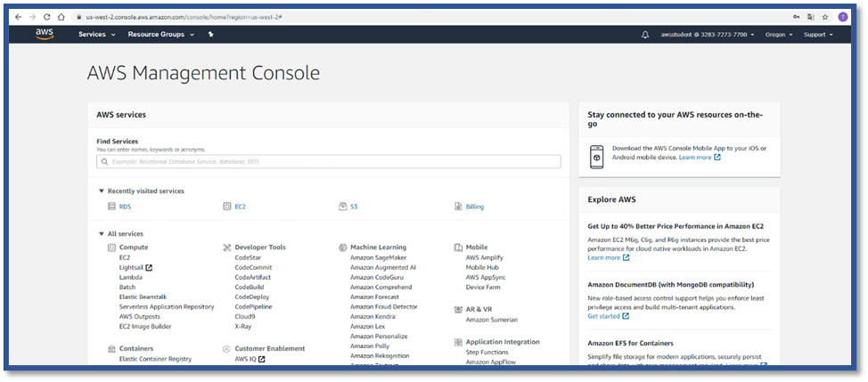Open the notifications bell icon

point(645,34)
